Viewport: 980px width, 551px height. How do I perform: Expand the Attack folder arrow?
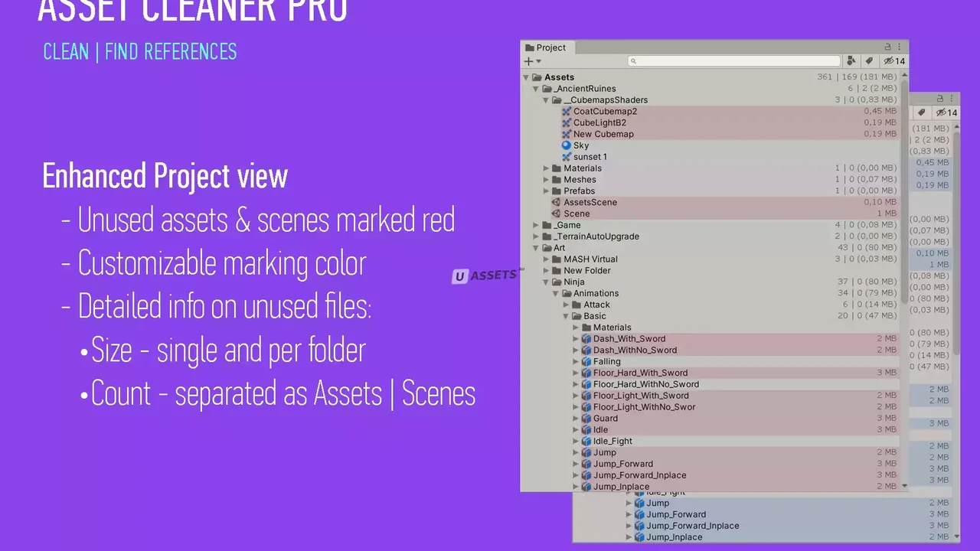point(567,305)
